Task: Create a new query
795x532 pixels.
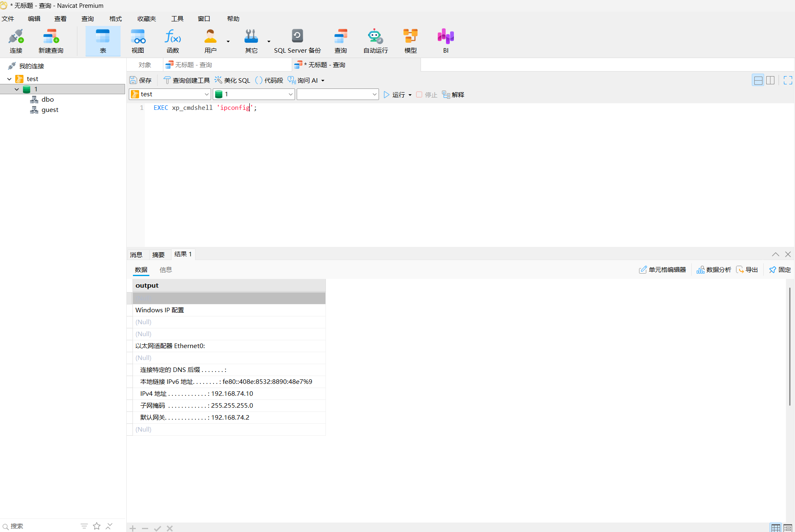Action: (51, 41)
